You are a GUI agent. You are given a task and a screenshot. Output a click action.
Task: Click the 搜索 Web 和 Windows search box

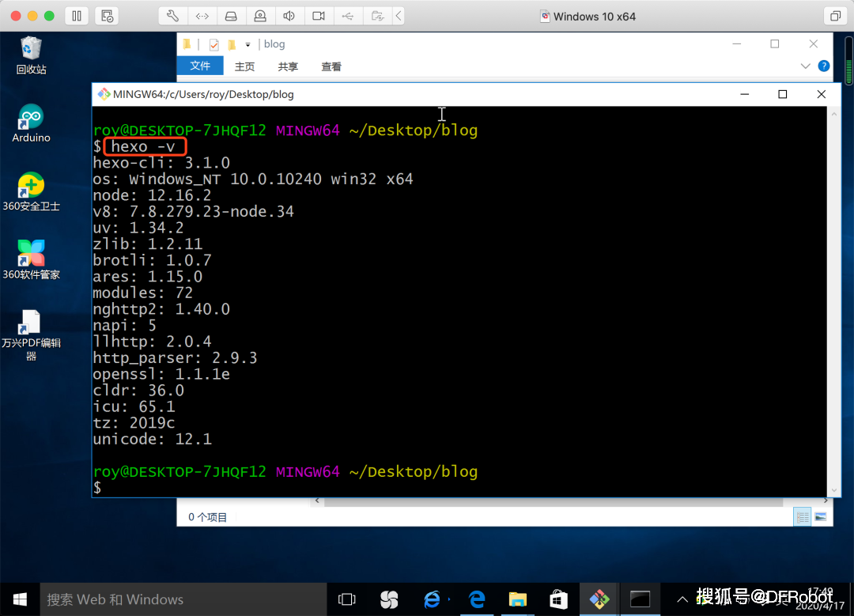click(183, 599)
